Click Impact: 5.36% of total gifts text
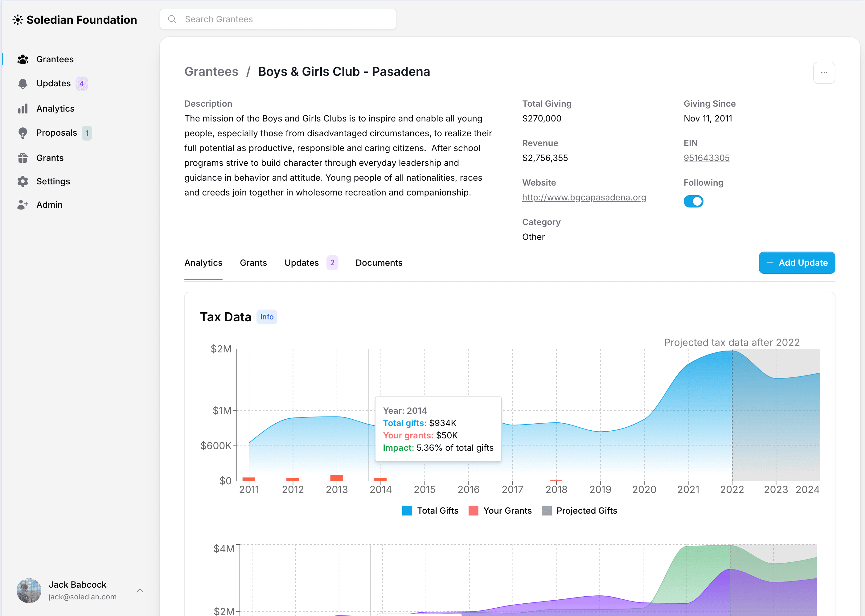Viewport: 865px width, 616px height. coord(438,448)
